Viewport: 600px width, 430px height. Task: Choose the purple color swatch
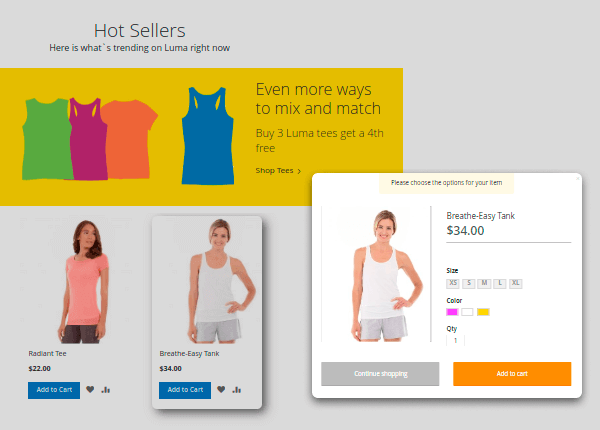click(x=452, y=312)
